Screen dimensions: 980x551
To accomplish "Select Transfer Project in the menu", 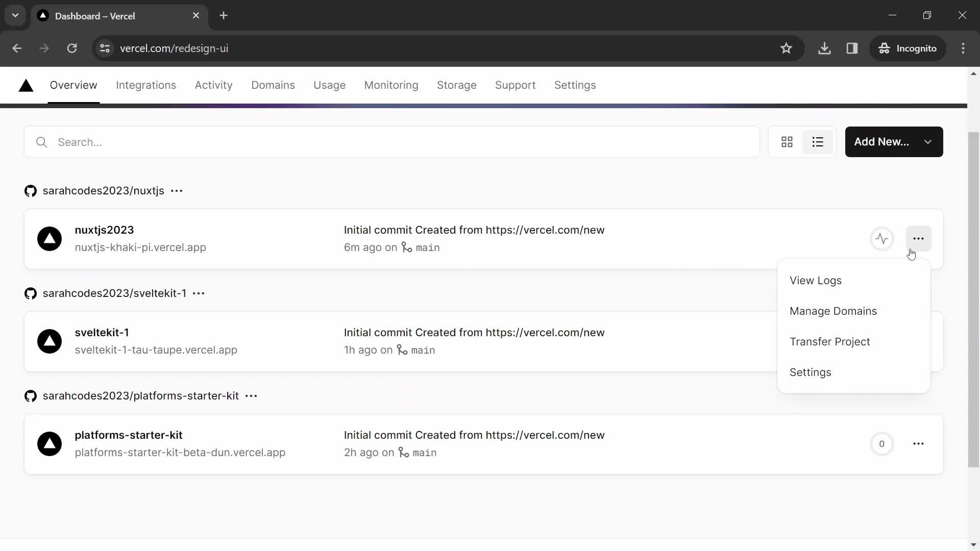I will [853, 342].
